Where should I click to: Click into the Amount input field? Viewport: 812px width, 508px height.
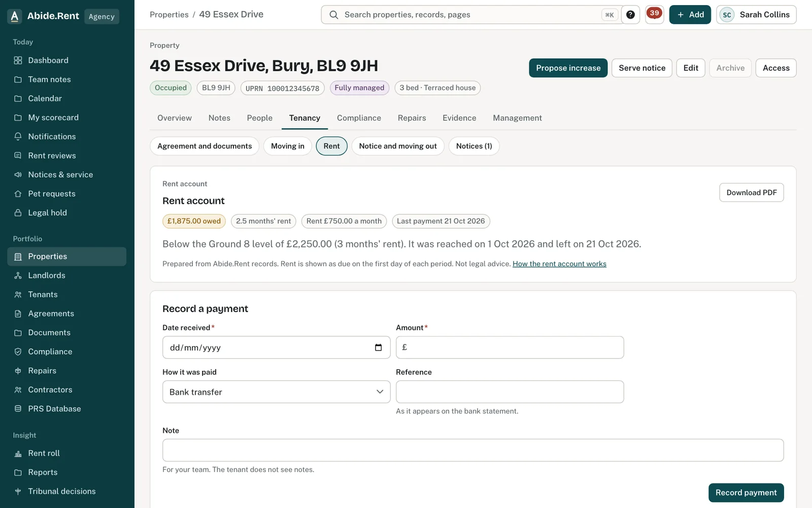click(x=510, y=347)
